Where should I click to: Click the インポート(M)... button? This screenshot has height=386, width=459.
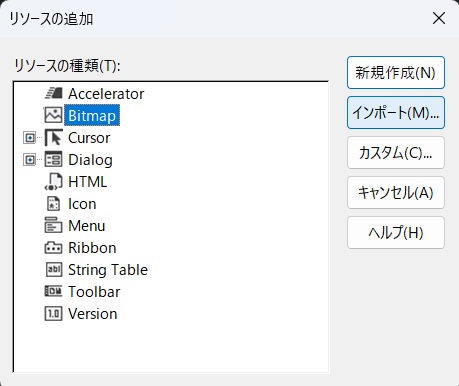pos(396,113)
